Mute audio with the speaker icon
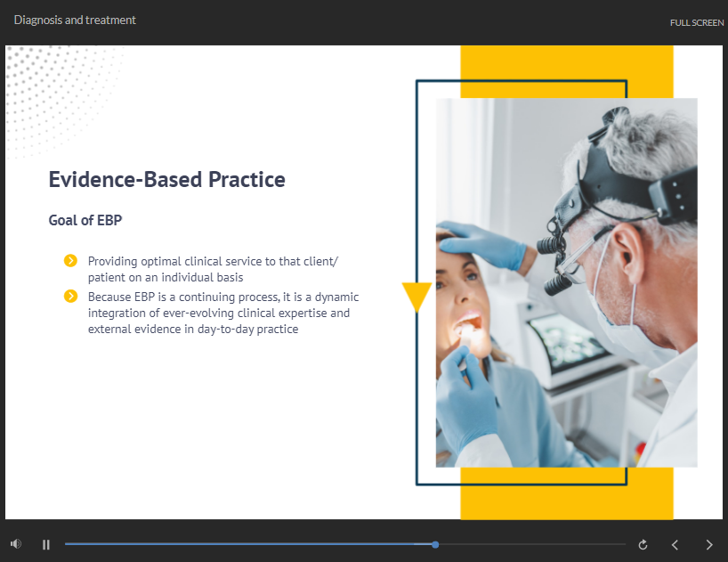Viewport: 728px width, 562px height. 15,544
